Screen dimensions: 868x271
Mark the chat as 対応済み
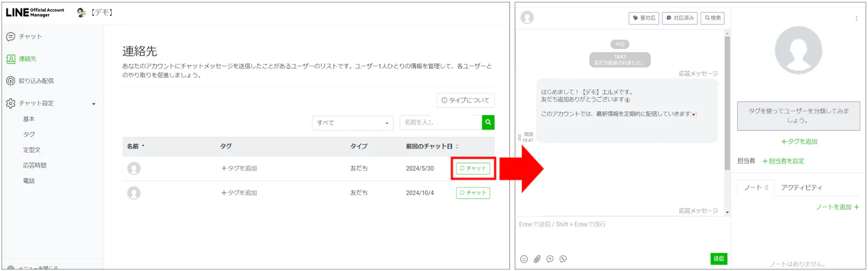click(x=680, y=18)
